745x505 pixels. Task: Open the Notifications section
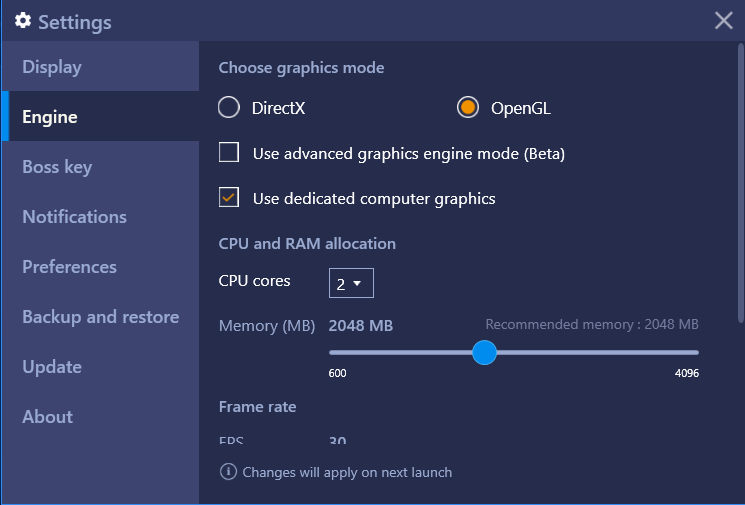click(x=100, y=217)
